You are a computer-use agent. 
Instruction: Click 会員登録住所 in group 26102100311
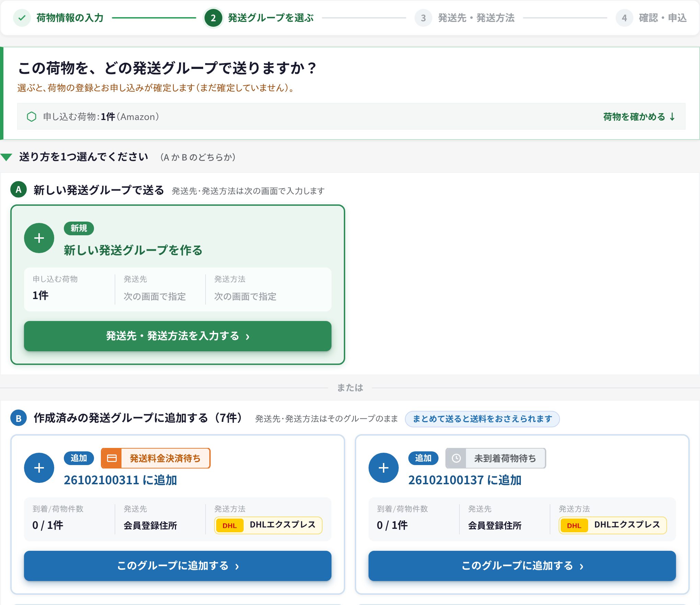(x=150, y=525)
